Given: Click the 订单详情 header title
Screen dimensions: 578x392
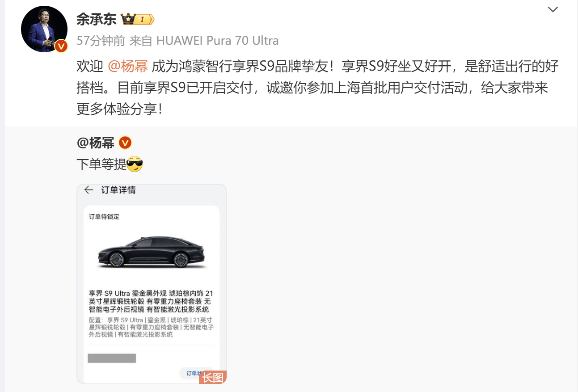Looking at the screenshot, I should [118, 190].
